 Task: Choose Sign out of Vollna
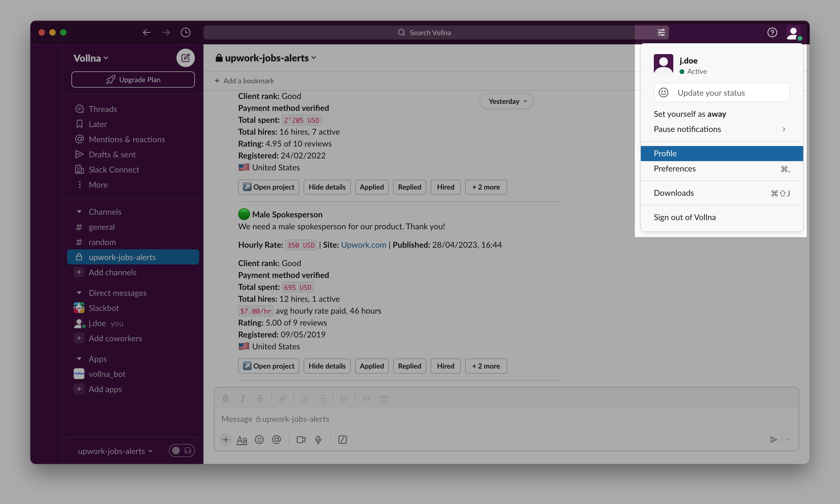[x=684, y=217]
